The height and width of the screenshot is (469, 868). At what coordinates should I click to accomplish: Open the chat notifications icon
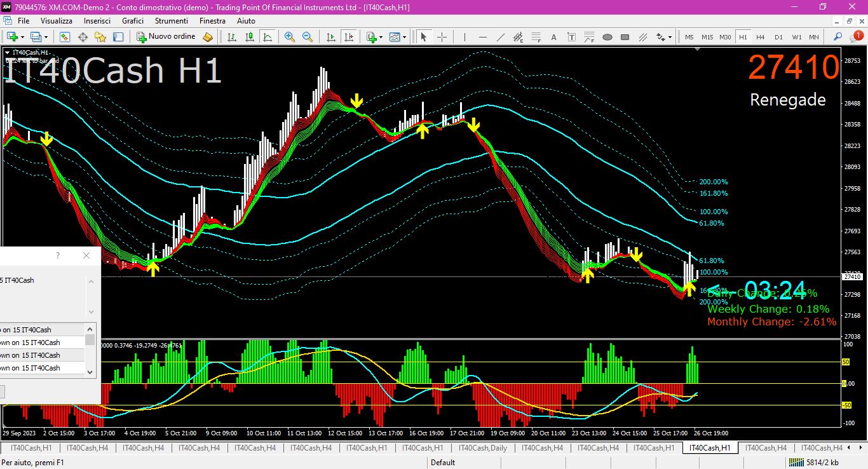855,36
